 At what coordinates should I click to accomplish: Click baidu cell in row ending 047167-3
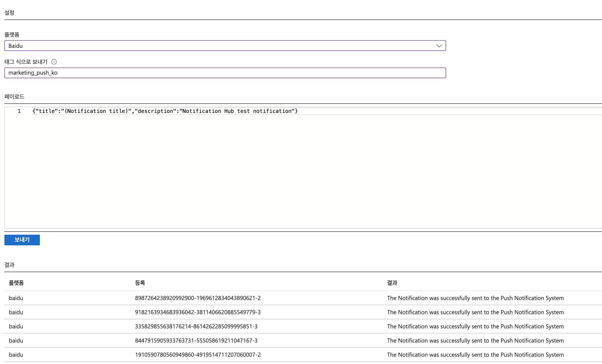click(x=16, y=341)
